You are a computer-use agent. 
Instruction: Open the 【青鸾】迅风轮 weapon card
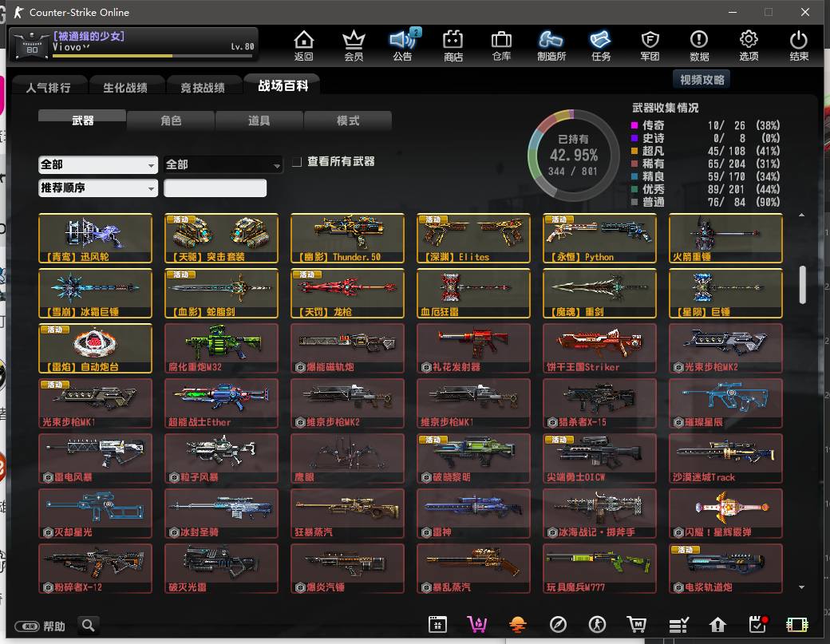(95, 238)
